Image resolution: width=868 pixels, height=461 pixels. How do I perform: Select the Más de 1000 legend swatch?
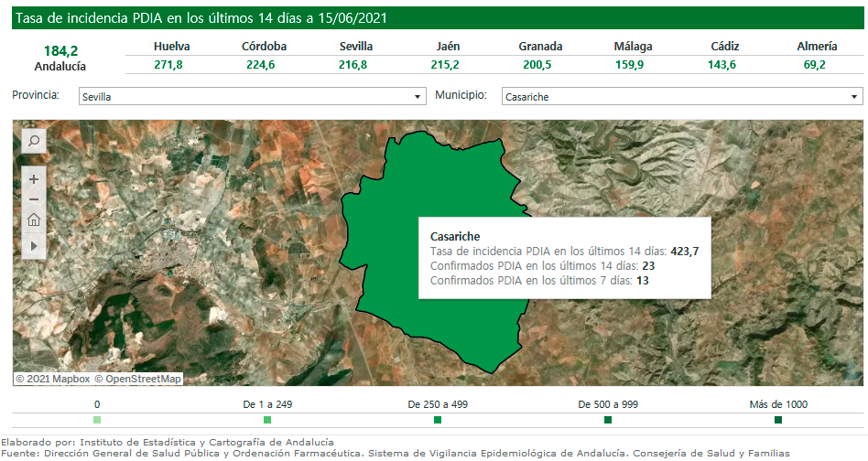pos(778,420)
